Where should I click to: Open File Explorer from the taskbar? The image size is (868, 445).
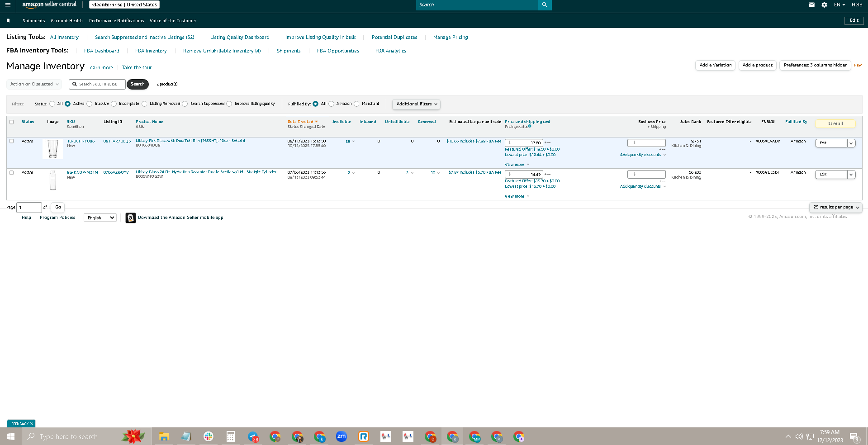point(164,436)
